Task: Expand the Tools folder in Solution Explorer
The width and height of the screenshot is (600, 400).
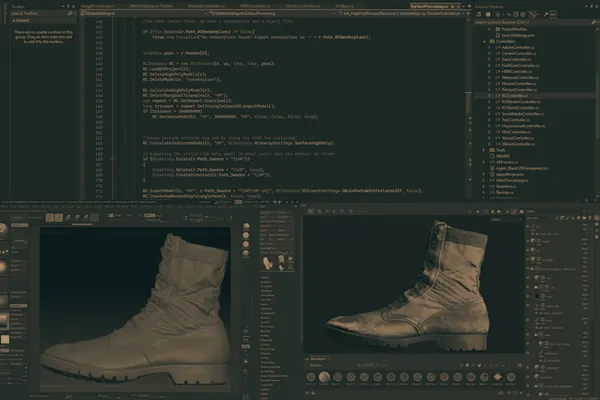Action: 484,150
